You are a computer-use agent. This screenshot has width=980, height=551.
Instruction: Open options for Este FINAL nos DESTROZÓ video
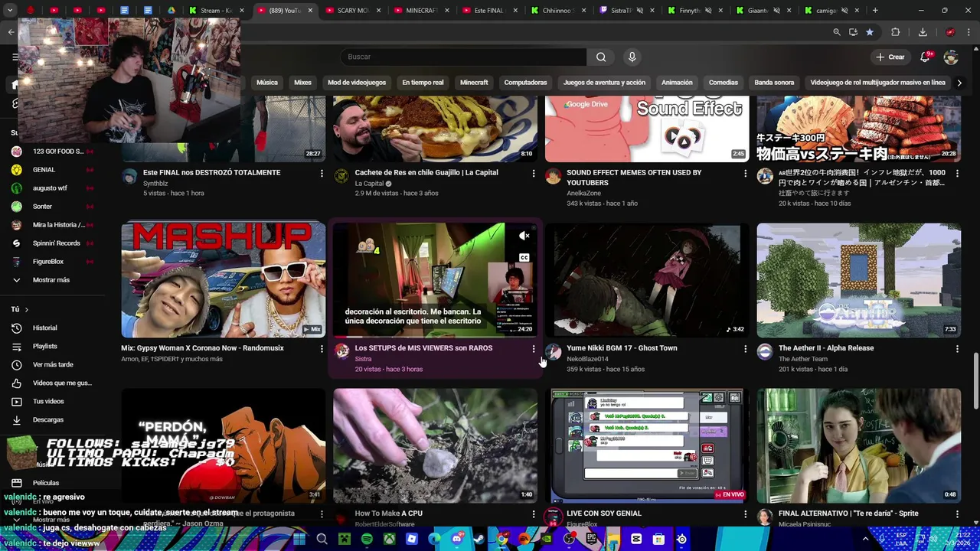pyautogui.click(x=322, y=174)
